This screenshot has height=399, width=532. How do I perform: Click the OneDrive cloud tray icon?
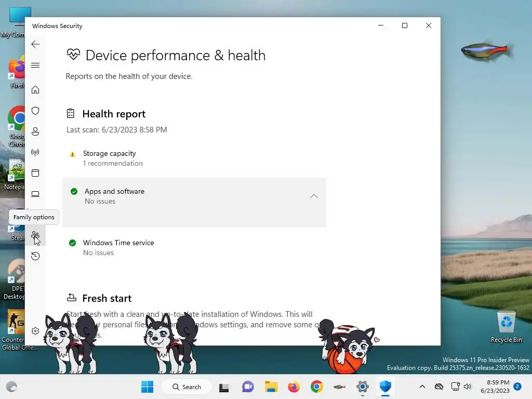439,387
